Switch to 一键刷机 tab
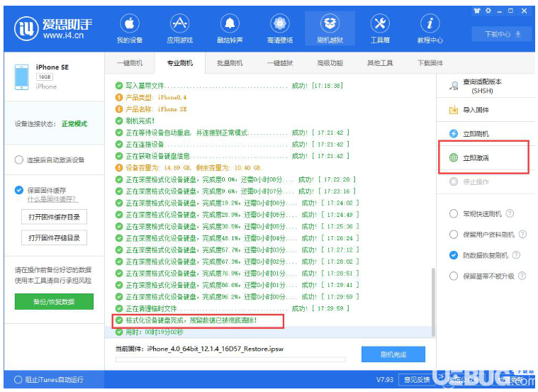Viewport: 538px width, 392px height. pos(130,63)
